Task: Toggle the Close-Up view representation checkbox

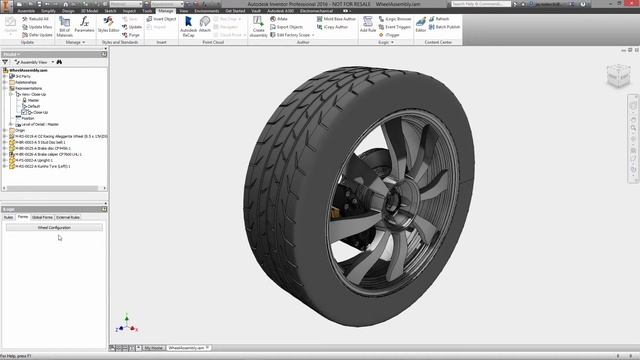Action: [x=24, y=112]
